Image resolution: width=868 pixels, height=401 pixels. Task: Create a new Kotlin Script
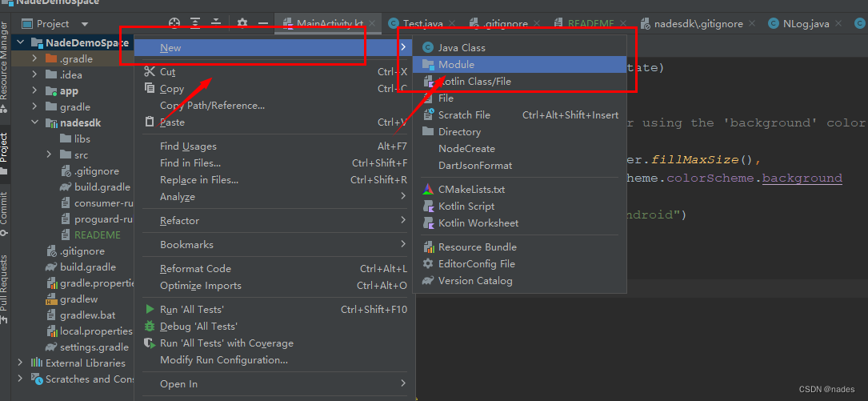[x=520, y=206]
